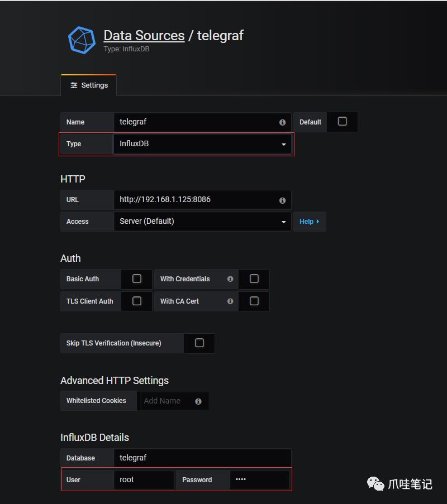
Task: Expand the Help link next to Access
Action: tap(309, 222)
